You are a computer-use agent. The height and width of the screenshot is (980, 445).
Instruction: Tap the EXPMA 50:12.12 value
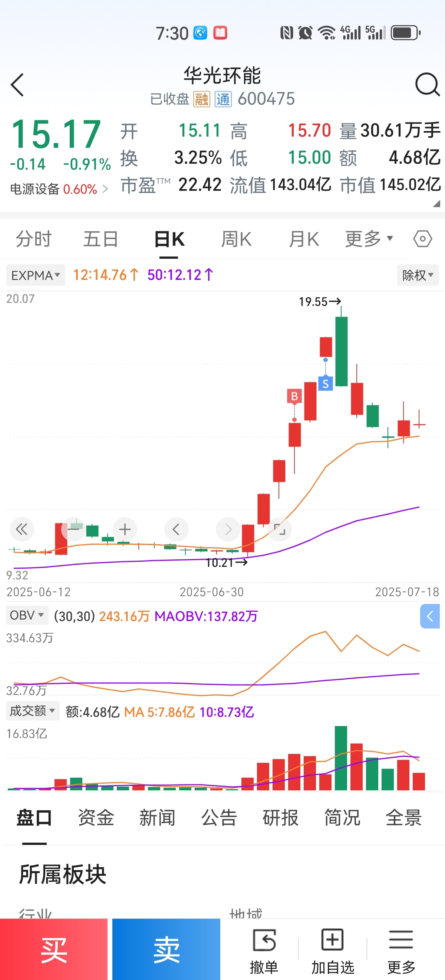coord(180,275)
